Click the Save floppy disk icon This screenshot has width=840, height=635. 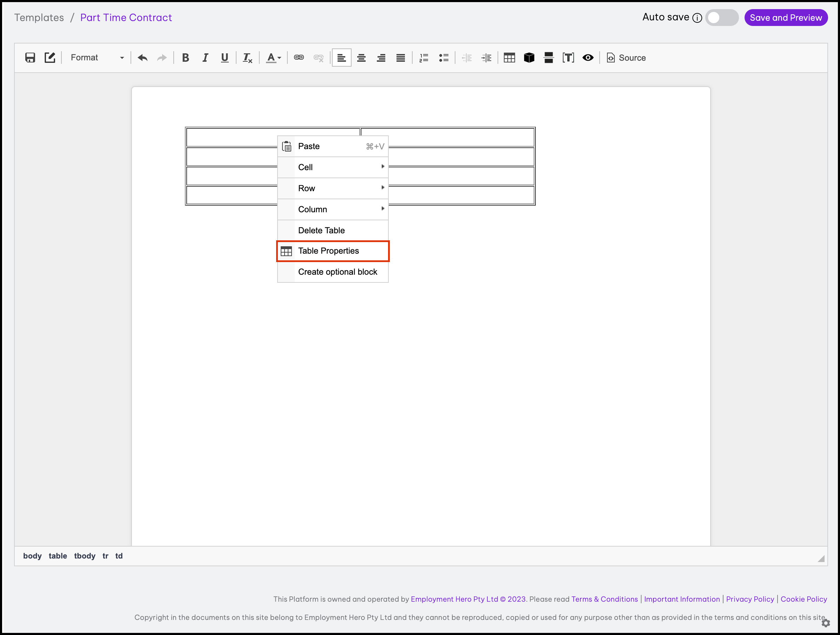coord(30,58)
